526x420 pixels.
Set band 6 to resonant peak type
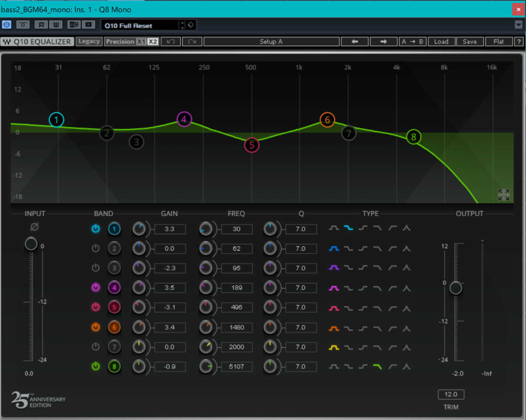pyautogui.click(x=406, y=327)
